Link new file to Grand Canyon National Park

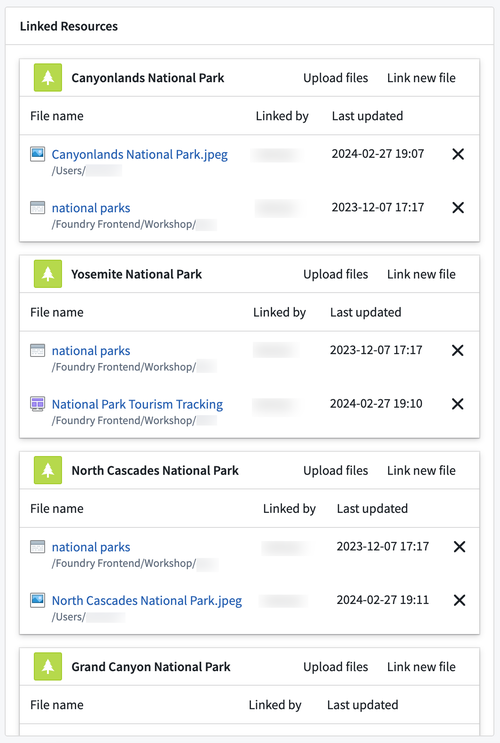coord(421,666)
